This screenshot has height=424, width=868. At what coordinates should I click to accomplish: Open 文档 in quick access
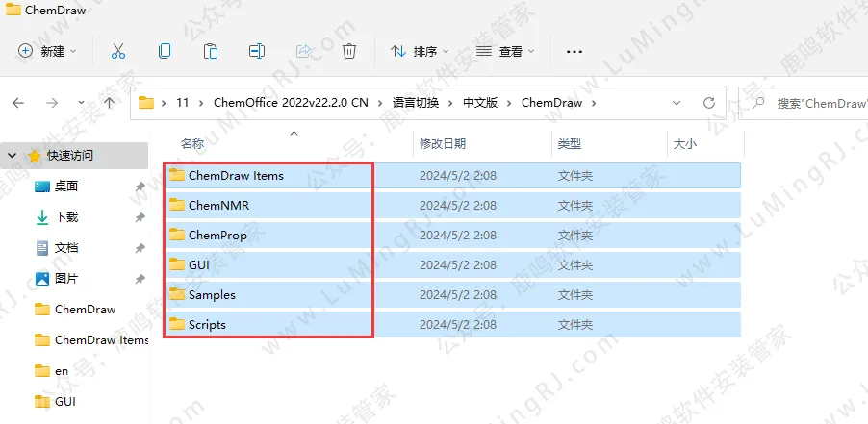point(65,249)
